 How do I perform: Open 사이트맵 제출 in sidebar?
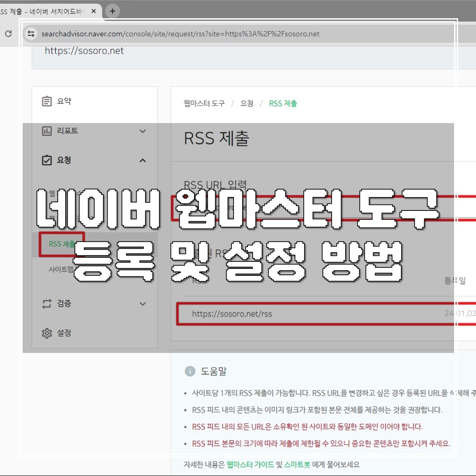pos(61,269)
